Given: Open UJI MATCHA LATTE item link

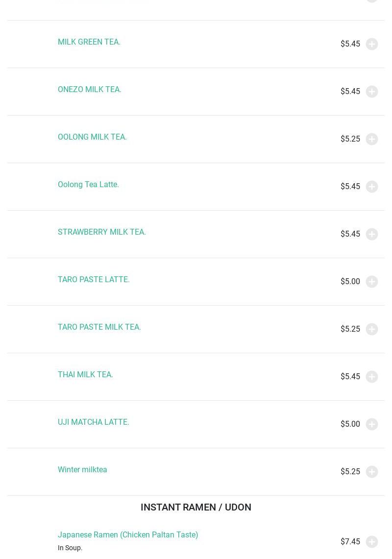Looking at the screenshot, I should tap(94, 422).
